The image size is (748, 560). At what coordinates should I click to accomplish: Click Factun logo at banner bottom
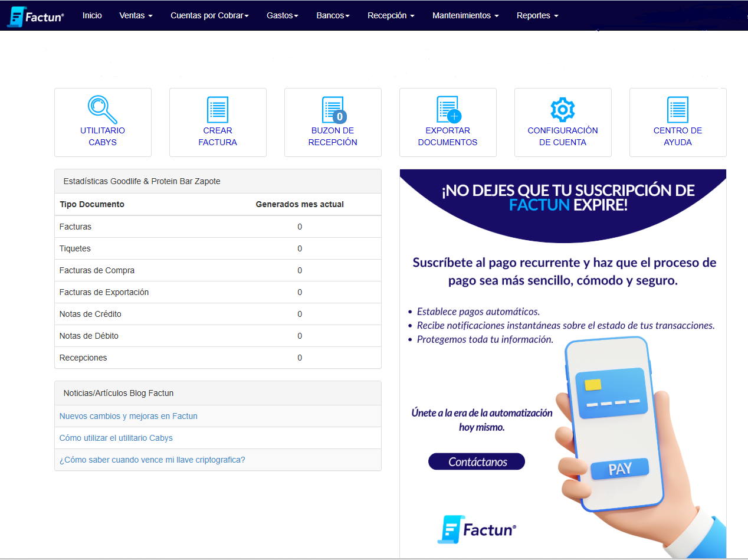tap(477, 529)
